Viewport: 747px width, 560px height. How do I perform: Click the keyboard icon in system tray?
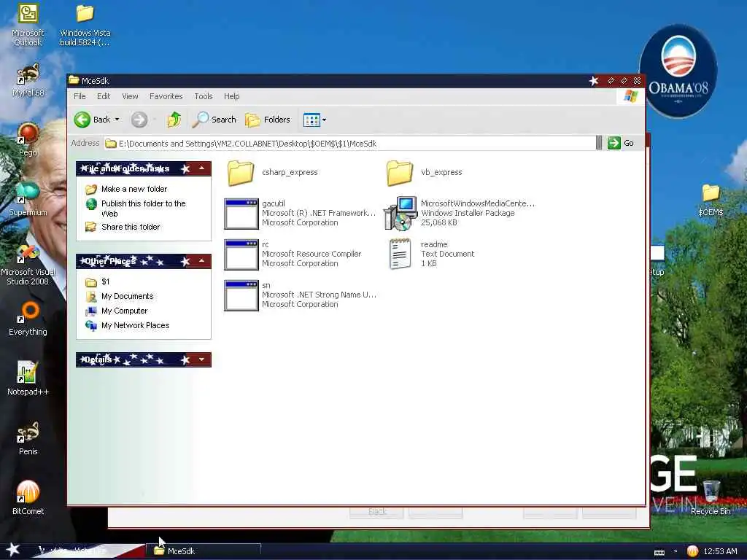tap(659, 553)
